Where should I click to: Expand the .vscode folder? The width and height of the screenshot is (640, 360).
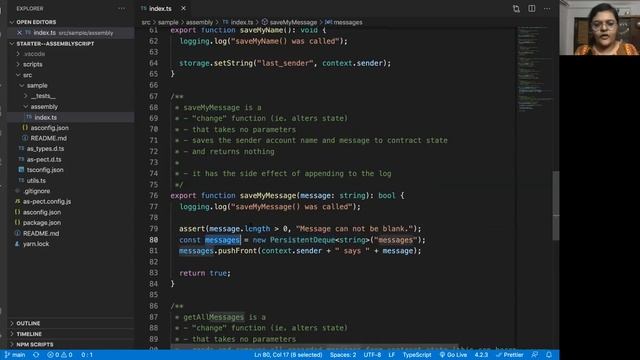point(34,54)
